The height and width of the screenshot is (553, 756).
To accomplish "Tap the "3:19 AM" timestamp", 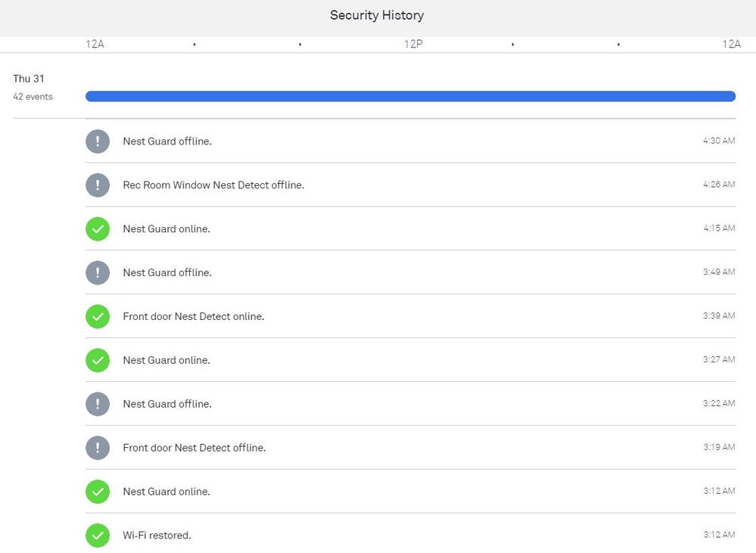I will point(719,447).
